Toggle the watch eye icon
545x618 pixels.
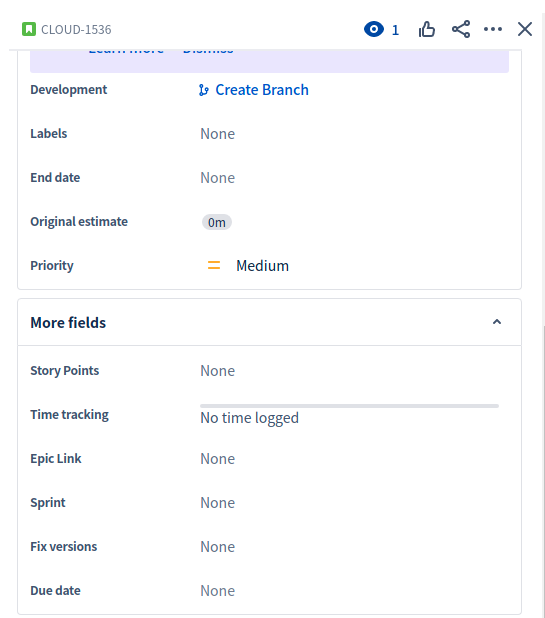374,29
